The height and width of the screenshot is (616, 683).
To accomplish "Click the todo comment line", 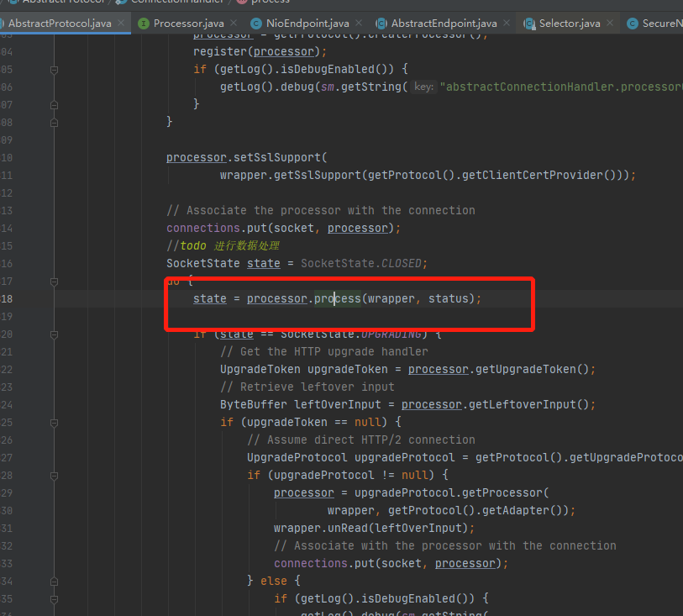I will tap(223, 245).
